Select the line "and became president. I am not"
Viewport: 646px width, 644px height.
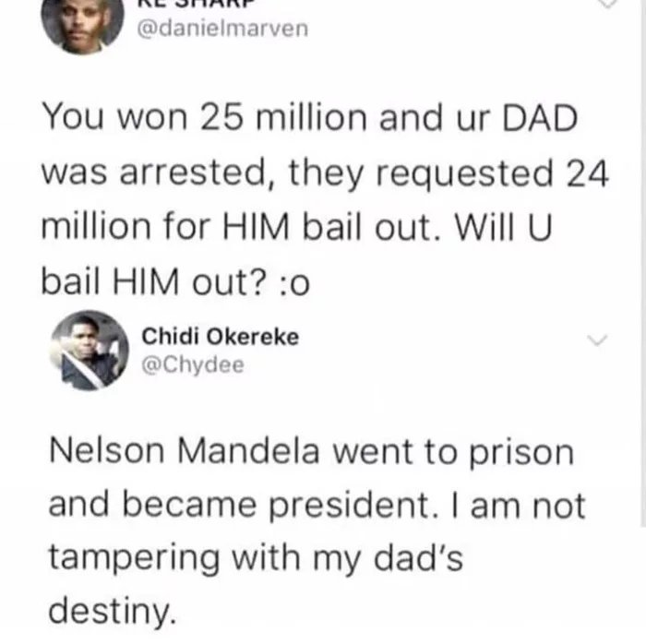click(317, 506)
